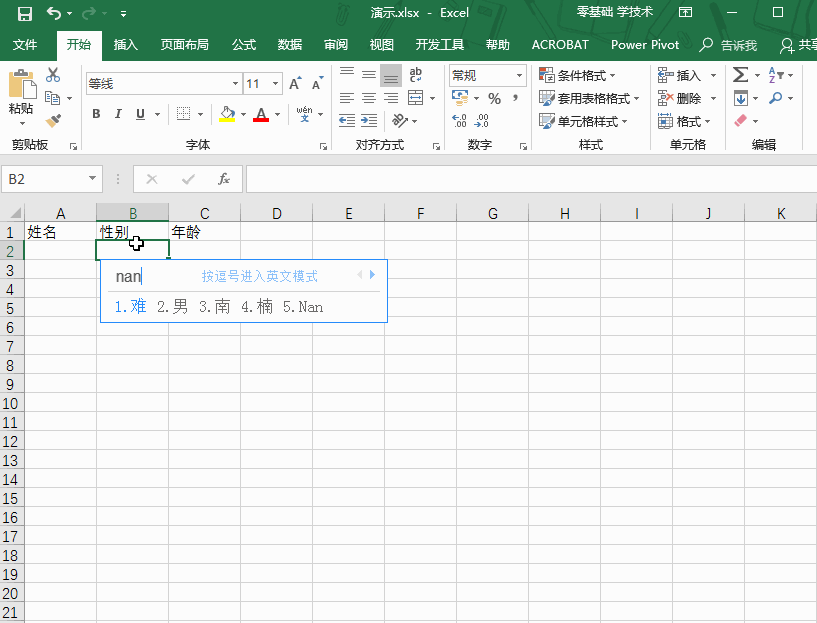The height and width of the screenshot is (623, 817).
Task: Click 删除 Delete cells button
Action: click(x=679, y=98)
